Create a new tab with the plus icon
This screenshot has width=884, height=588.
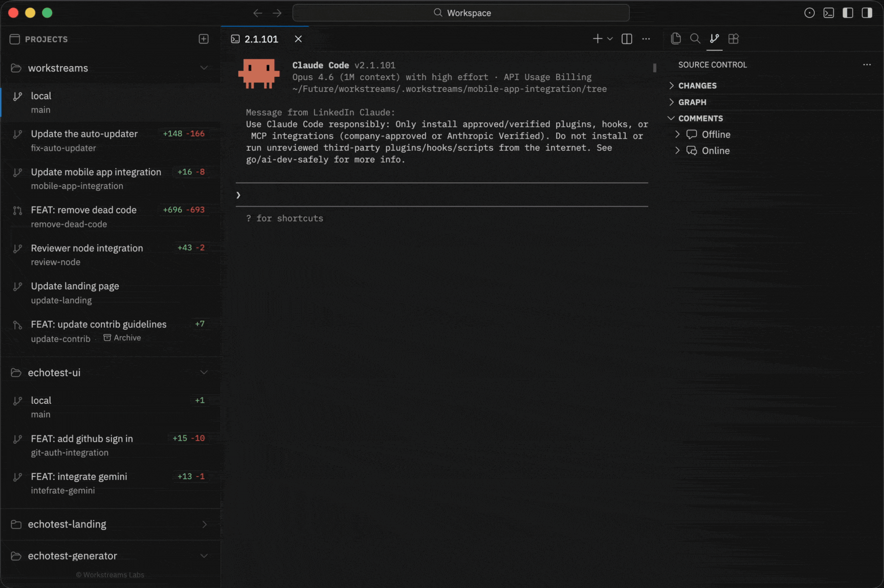[597, 38]
